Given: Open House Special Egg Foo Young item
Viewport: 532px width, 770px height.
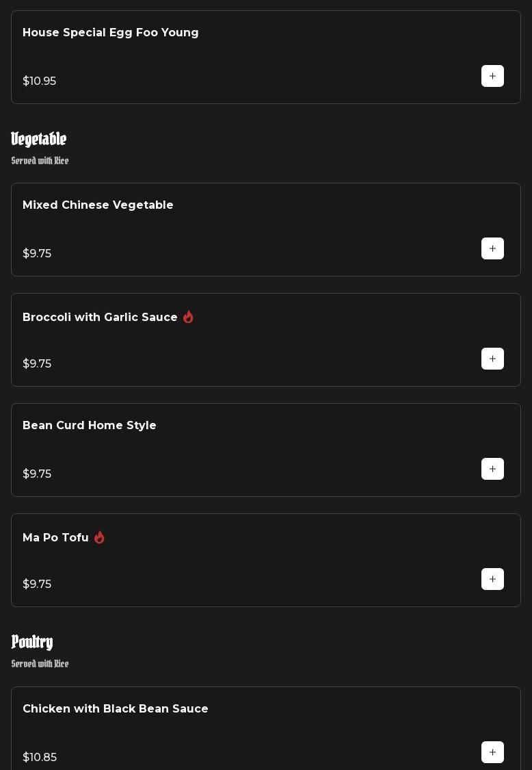Looking at the screenshot, I should click(111, 33).
